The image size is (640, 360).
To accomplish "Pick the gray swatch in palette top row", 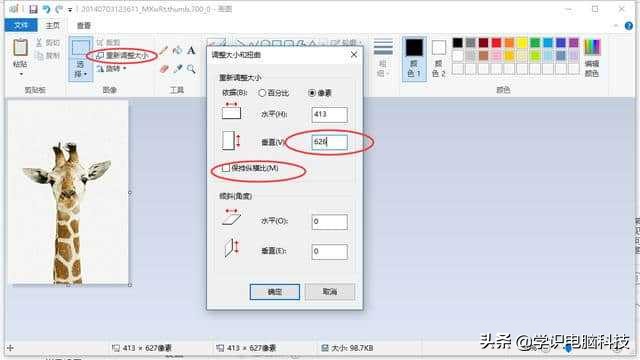I will coord(471,42).
